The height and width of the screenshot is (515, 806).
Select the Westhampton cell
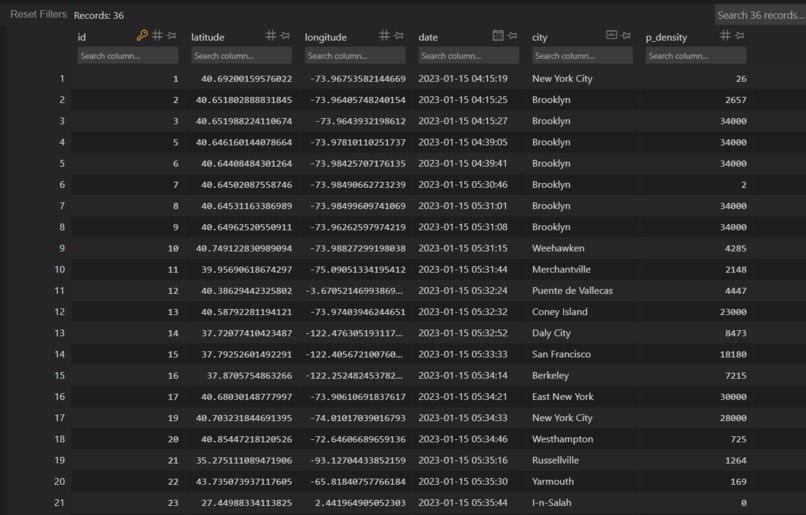(563, 439)
